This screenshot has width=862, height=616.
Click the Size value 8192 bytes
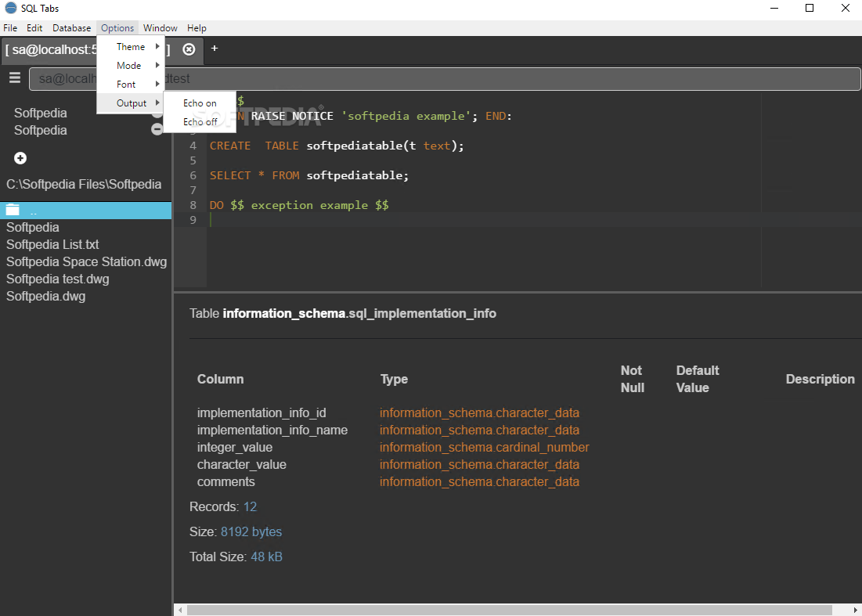[x=251, y=532]
